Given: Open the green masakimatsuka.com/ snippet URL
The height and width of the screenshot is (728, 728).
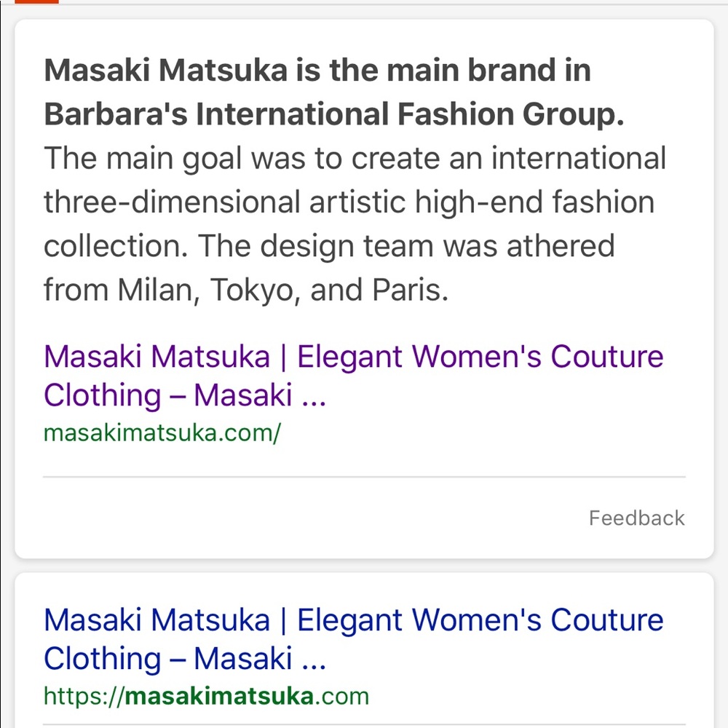Looking at the screenshot, I should coord(162,434).
